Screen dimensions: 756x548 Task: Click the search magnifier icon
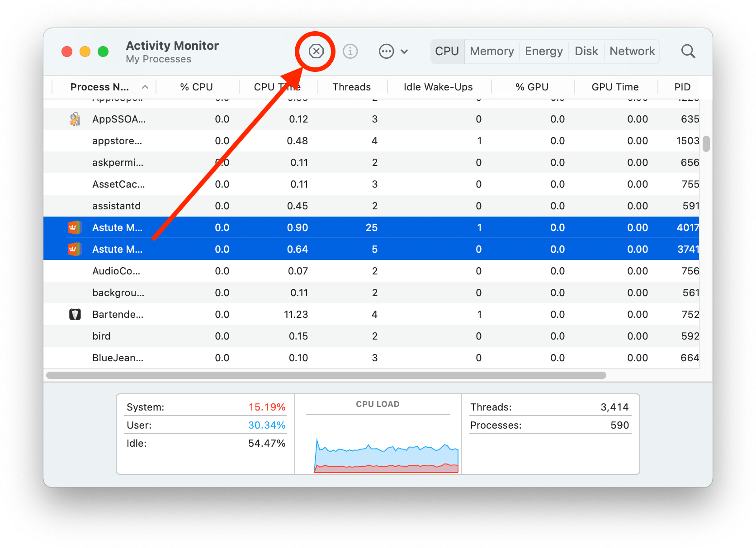click(x=688, y=52)
